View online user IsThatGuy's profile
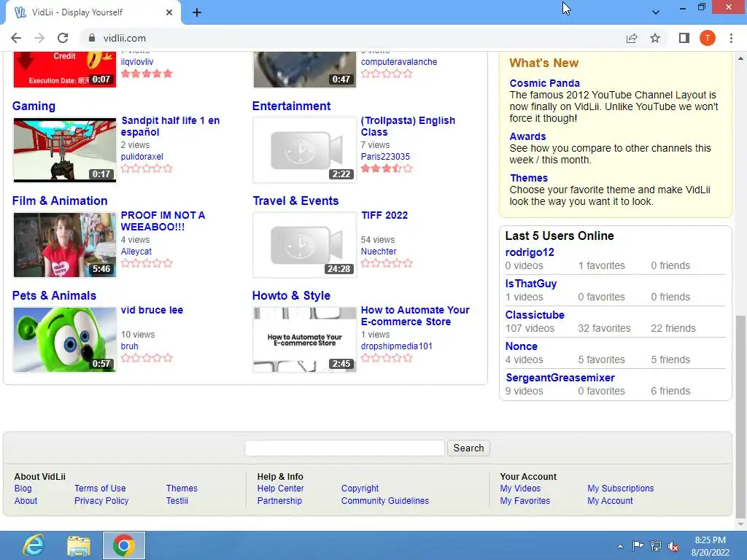Image resolution: width=747 pixels, height=560 pixels. 531,284
